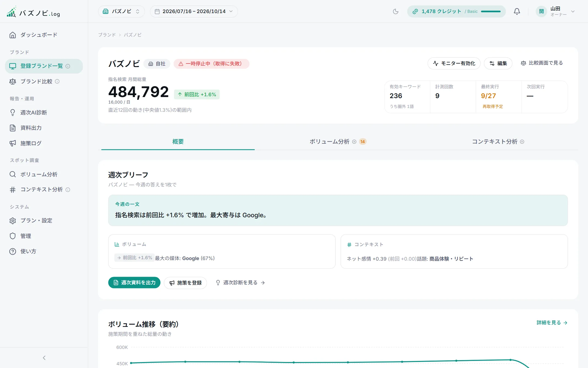Open notifications bell
Image resolution: width=588 pixels, height=368 pixels.
[x=517, y=11]
